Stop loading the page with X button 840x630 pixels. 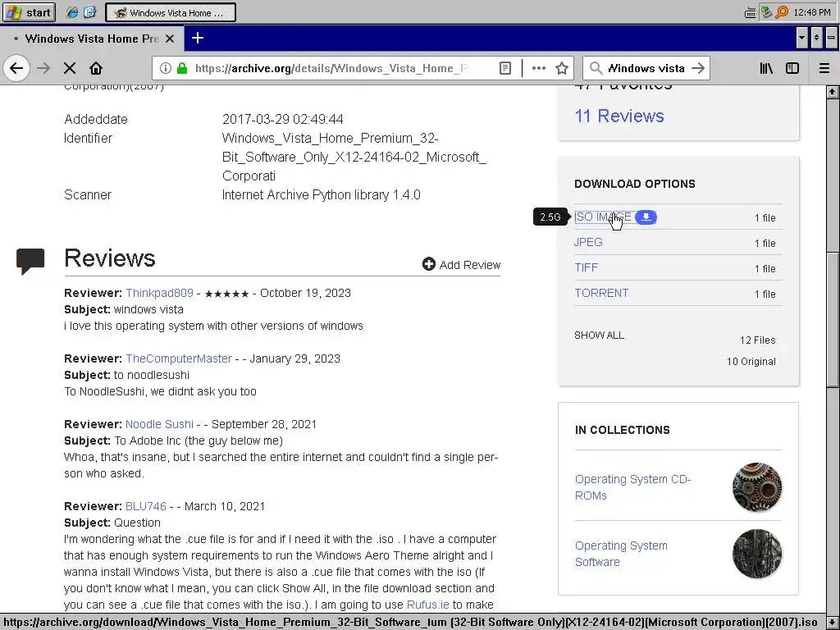(x=70, y=68)
